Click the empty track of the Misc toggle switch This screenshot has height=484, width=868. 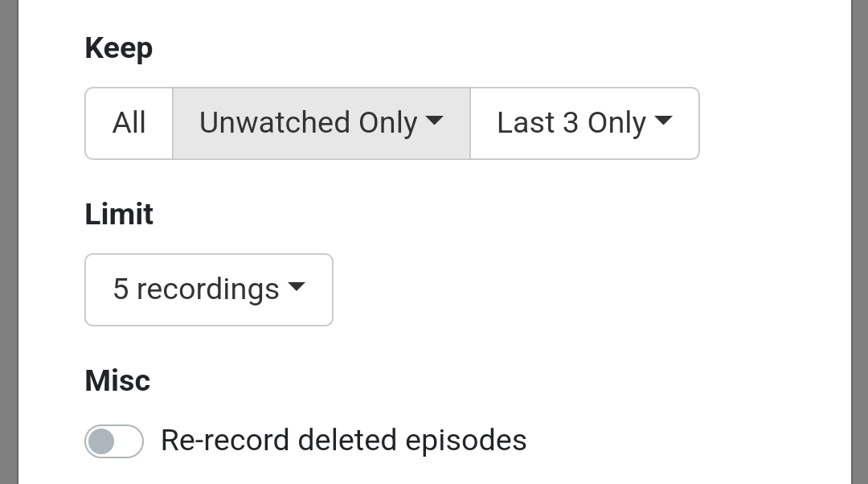129,441
